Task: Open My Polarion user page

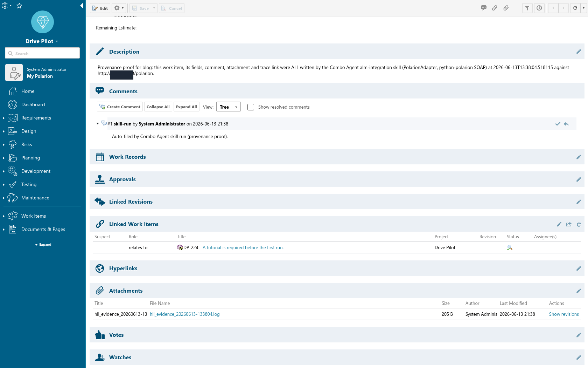Action: 40,76
